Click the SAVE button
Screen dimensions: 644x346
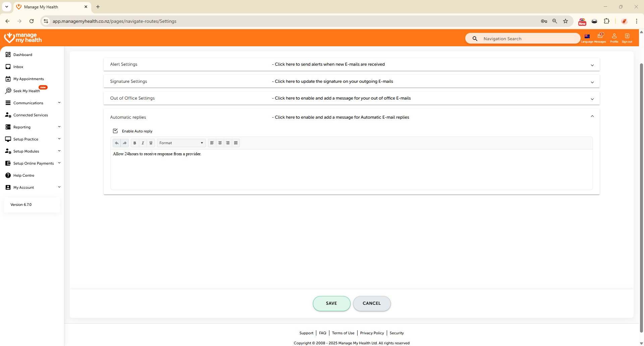[331, 303]
